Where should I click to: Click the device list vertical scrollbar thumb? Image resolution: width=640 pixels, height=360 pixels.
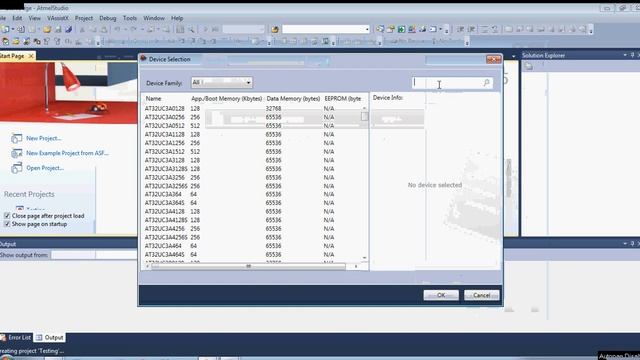pyautogui.click(x=364, y=117)
